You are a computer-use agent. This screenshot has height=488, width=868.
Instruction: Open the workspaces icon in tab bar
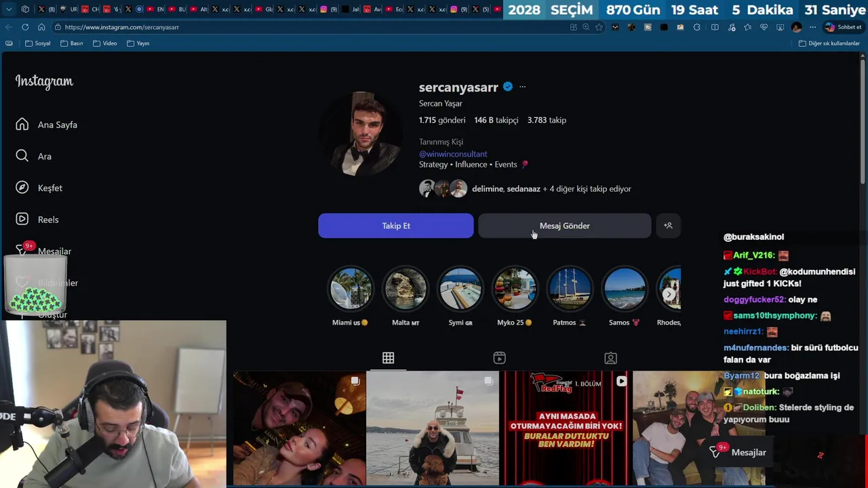[x=25, y=9]
